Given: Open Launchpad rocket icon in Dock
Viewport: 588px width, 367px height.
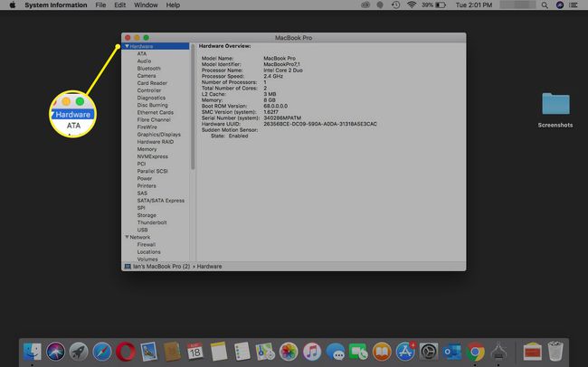Looking at the screenshot, I should [x=79, y=352].
